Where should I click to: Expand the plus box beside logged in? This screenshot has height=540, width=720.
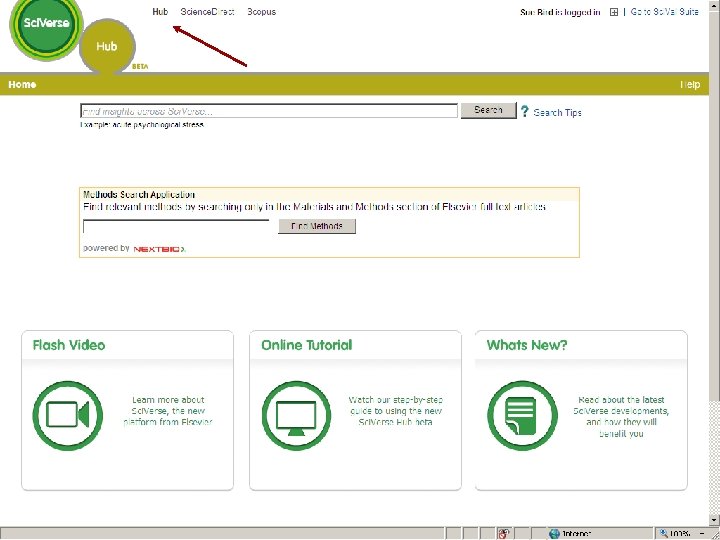pyautogui.click(x=614, y=12)
